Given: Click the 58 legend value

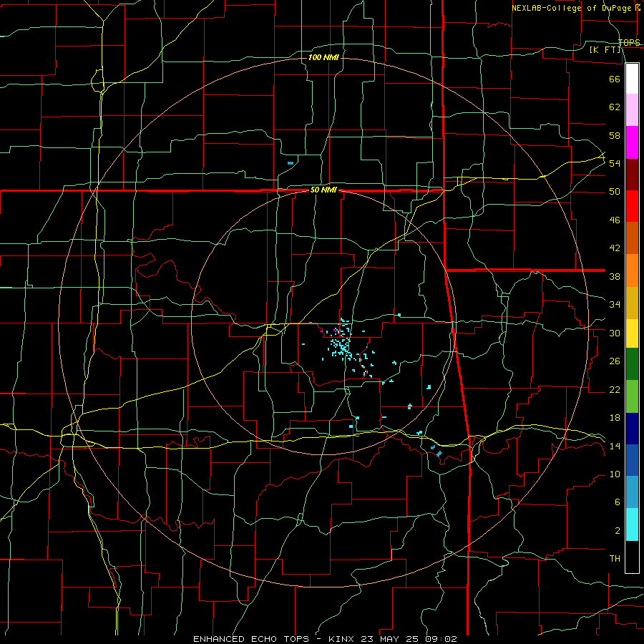Looking at the screenshot, I should (615, 135).
